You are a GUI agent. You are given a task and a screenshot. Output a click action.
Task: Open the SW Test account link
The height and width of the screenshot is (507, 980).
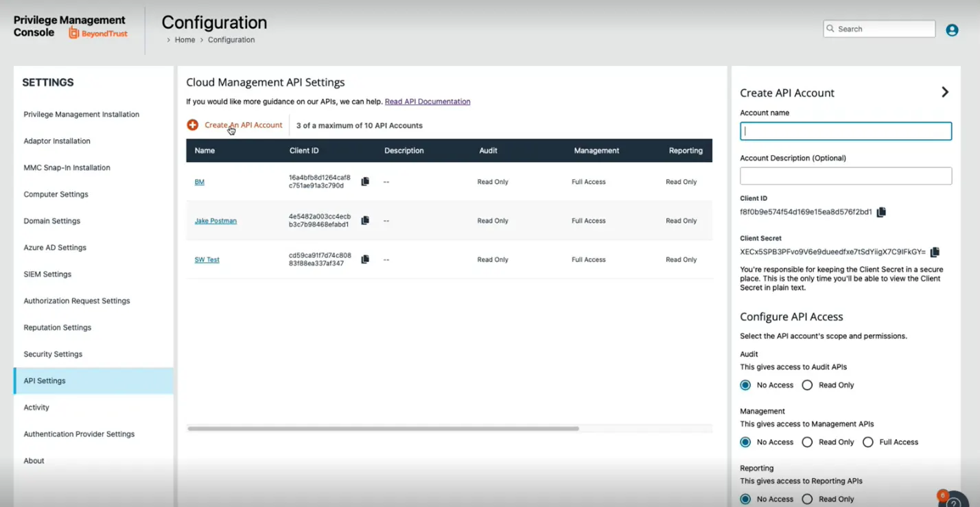coord(207,259)
